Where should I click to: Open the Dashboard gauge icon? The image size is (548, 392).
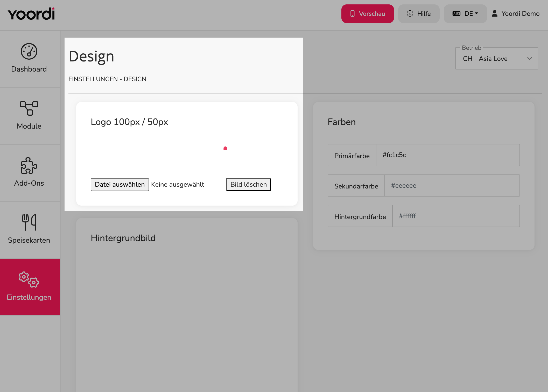pyautogui.click(x=29, y=51)
